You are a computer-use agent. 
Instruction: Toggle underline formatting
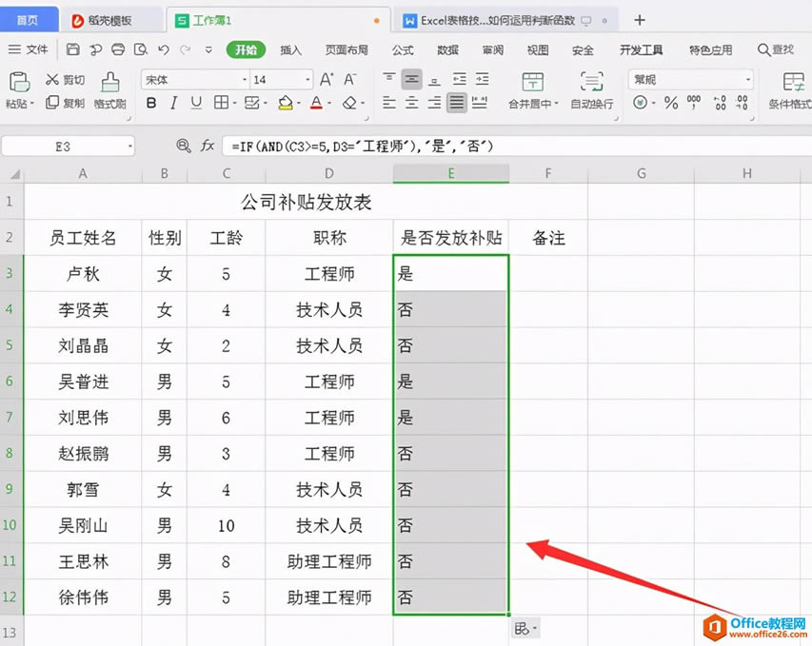pos(196,103)
